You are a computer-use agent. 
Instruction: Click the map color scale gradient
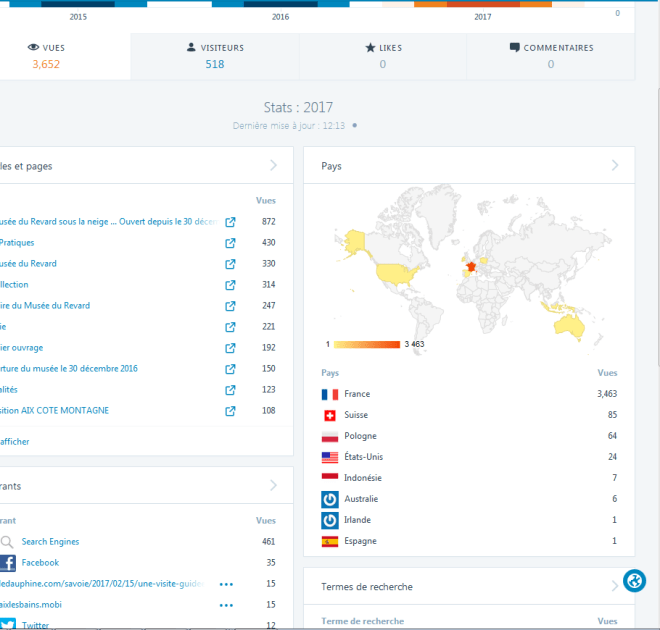point(366,344)
